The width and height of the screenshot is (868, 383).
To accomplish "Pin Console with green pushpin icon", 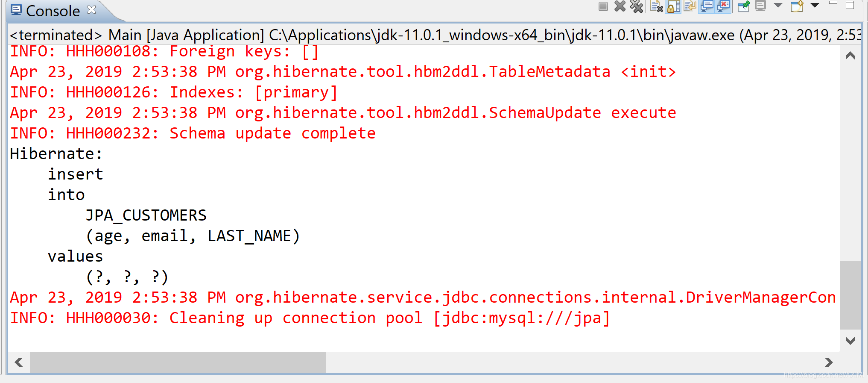I will (744, 6).
